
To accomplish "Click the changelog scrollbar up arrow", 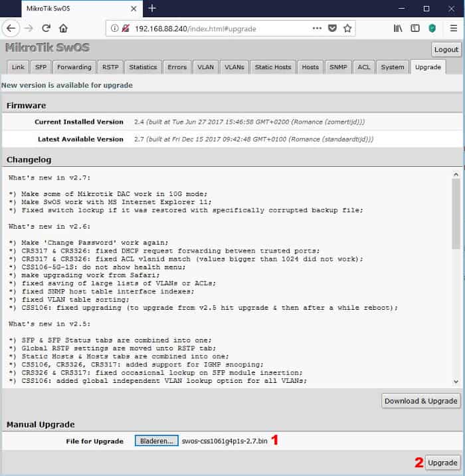I will 456,174.
